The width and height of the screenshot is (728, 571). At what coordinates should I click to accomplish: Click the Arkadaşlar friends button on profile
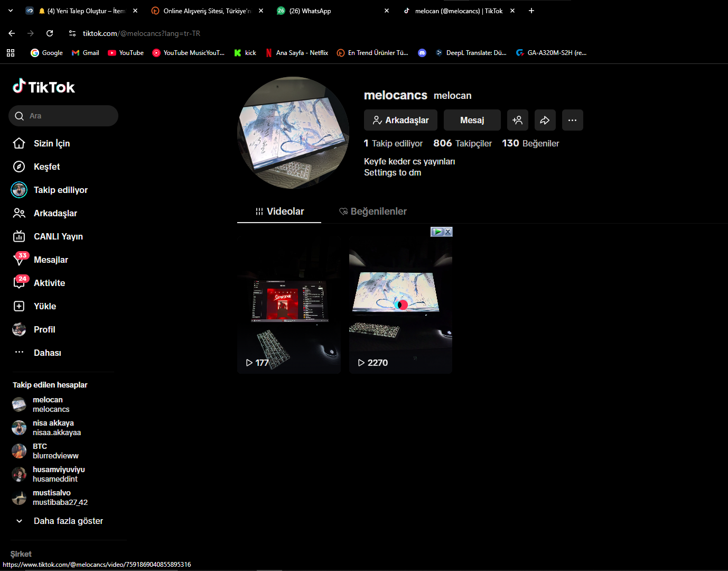click(400, 120)
